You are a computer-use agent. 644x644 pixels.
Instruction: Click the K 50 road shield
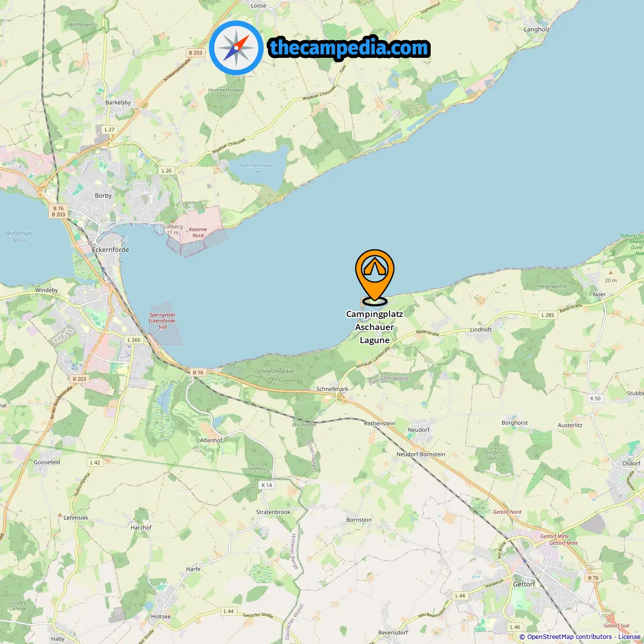(595, 398)
